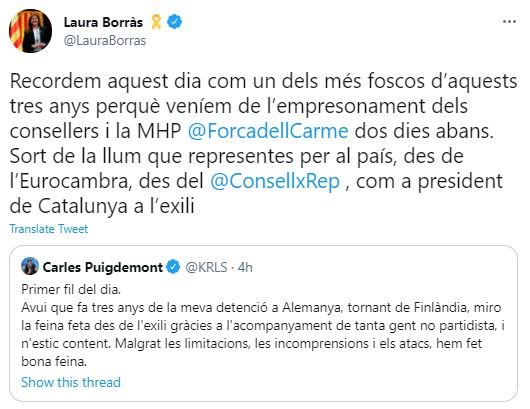Click the blue verified badge beside Laura Borràs
This screenshot has height=409, width=530.
[x=174, y=22]
